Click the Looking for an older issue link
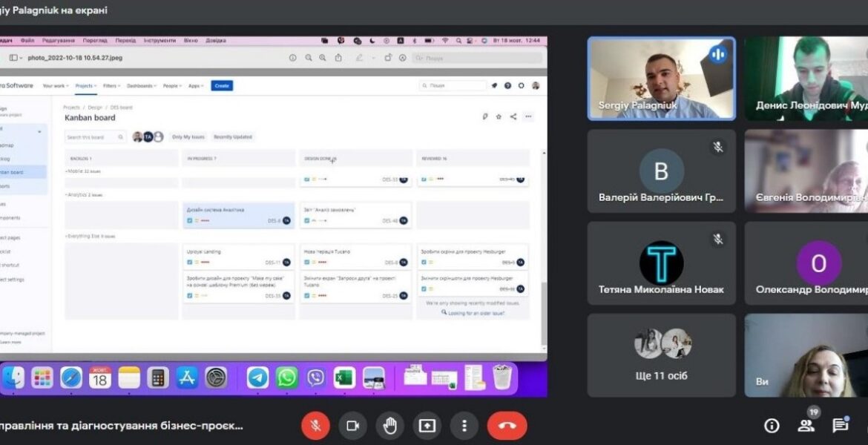Screen dimensions: 868x445 476,313
